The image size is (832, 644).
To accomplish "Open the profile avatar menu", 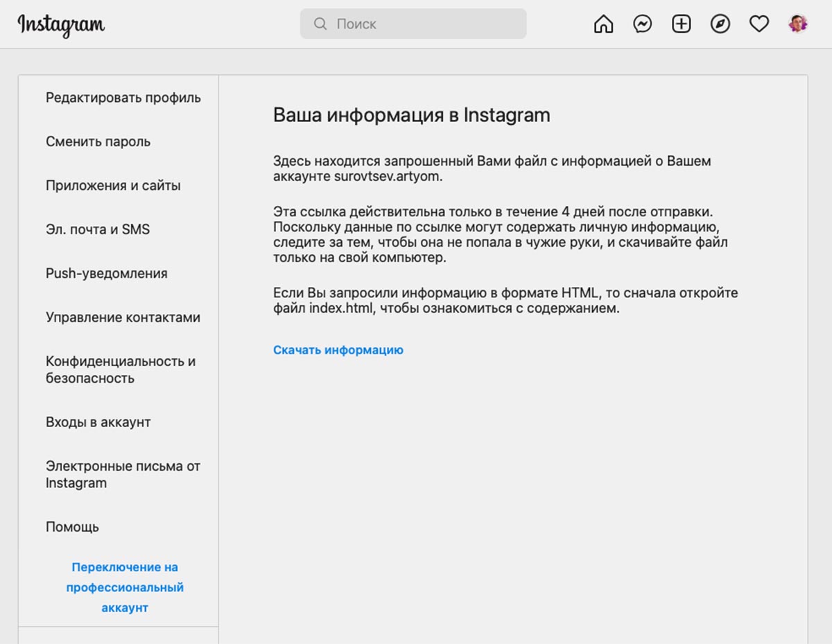I will click(798, 24).
